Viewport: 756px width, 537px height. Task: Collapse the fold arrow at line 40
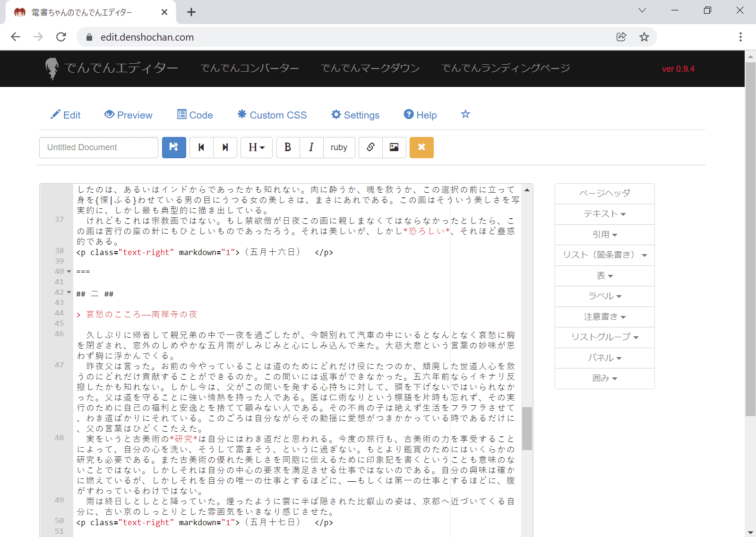[x=69, y=272]
